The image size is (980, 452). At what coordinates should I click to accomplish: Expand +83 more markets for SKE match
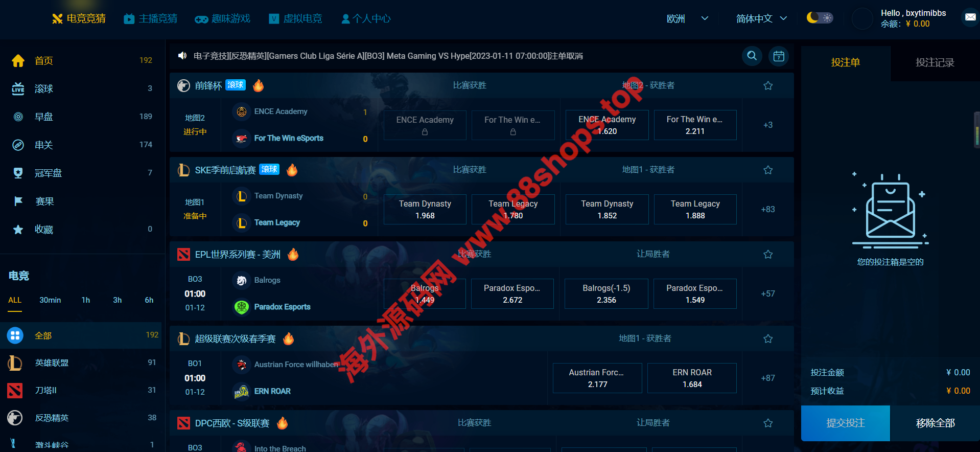pyautogui.click(x=767, y=210)
